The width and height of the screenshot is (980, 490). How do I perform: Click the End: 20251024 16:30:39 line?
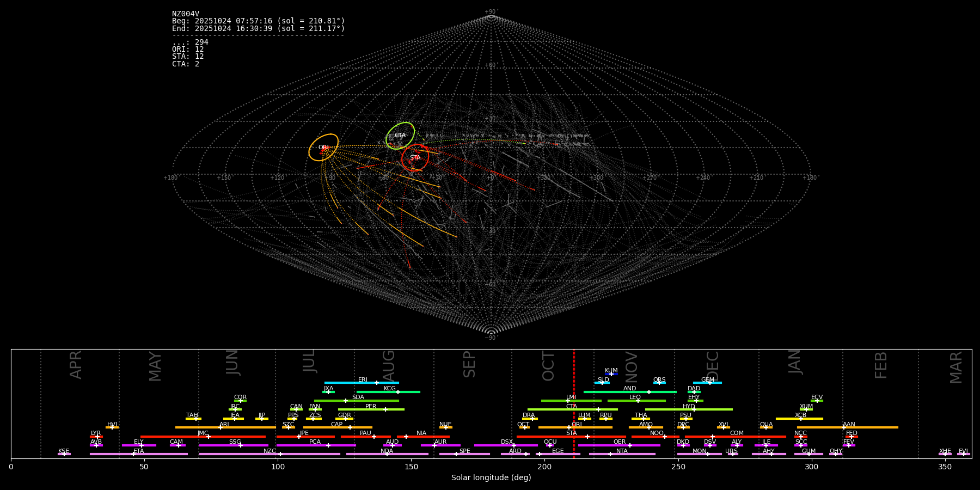pyautogui.click(x=259, y=28)
